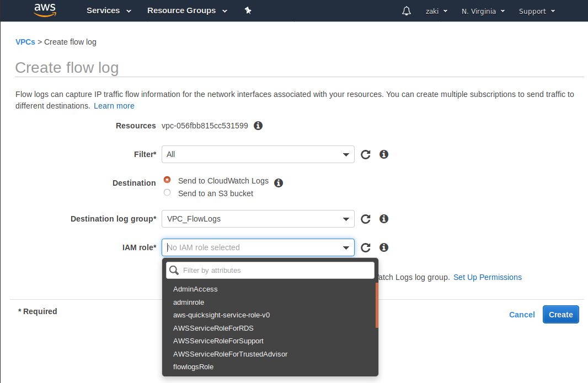The height and width of the screenshot is (383, 588).
Task: Click info icon beside the VPC resource ID
Action: [258, 126]
